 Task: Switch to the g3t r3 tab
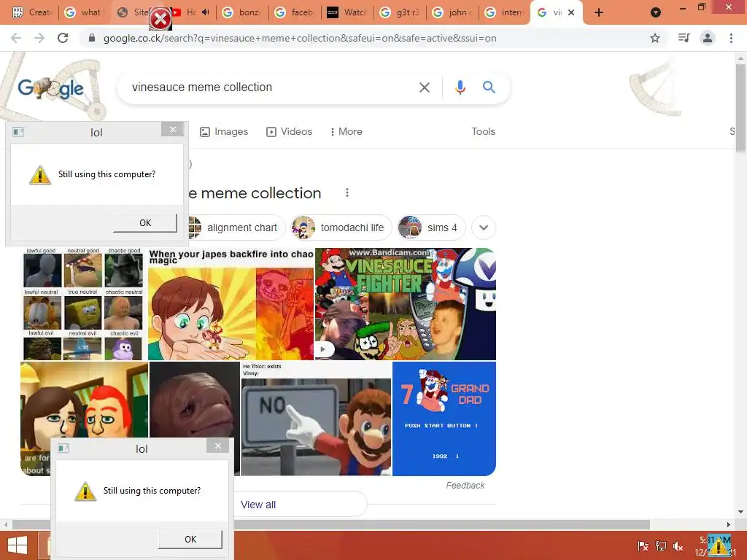pos(399,12)
